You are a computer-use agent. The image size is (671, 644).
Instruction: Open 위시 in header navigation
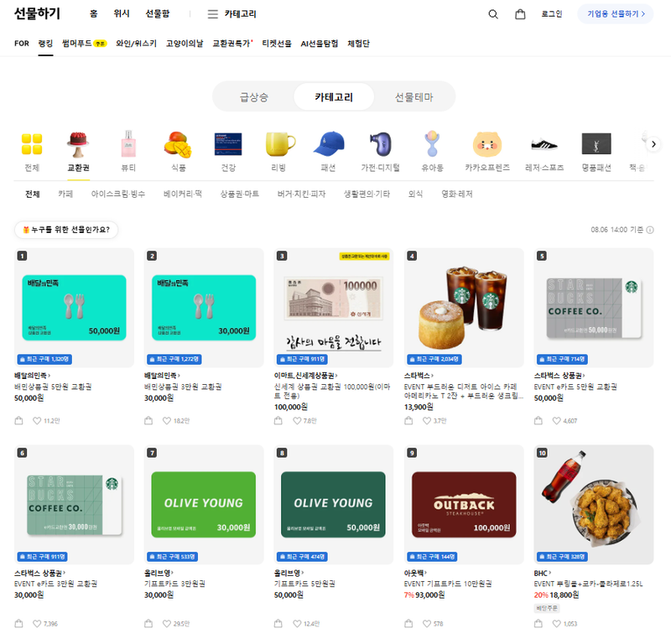[x=122, y=13]
